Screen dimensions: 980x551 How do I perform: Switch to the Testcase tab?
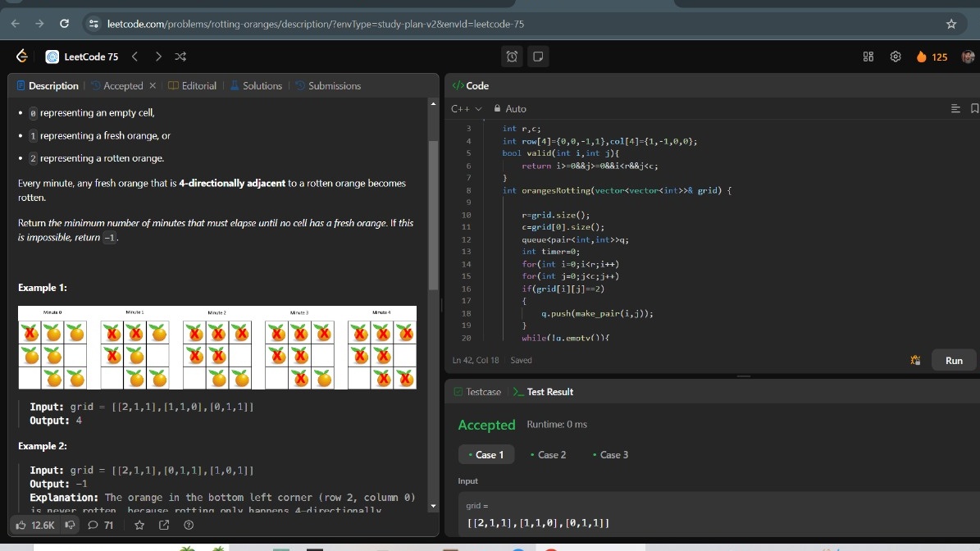tap(477, 392)
